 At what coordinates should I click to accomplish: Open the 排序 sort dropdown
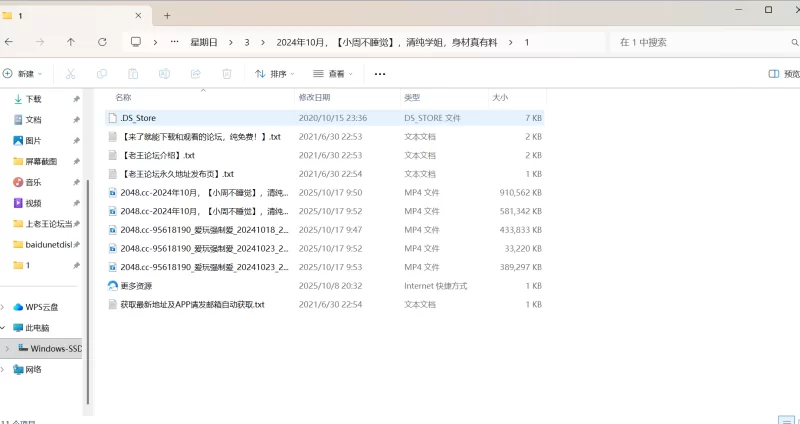276,74
